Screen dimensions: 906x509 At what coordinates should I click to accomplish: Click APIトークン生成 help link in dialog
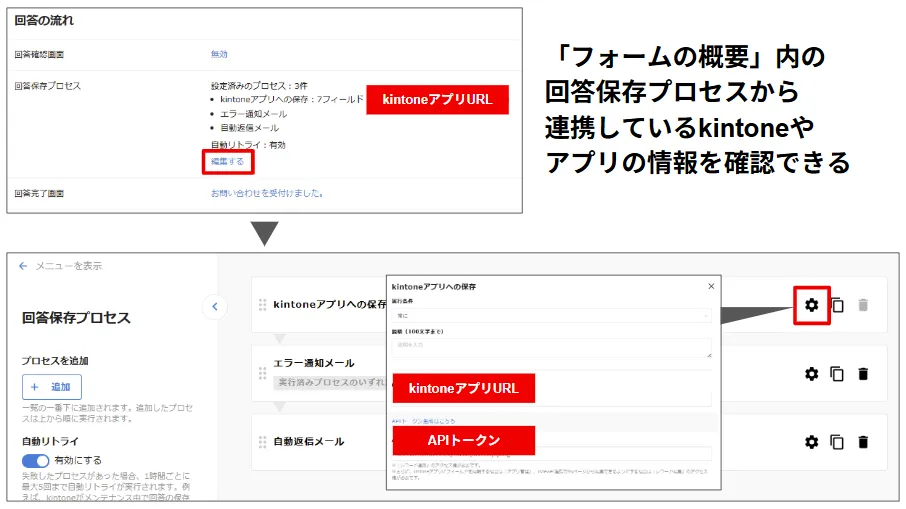pyautogui.click(x=424, y=421)
